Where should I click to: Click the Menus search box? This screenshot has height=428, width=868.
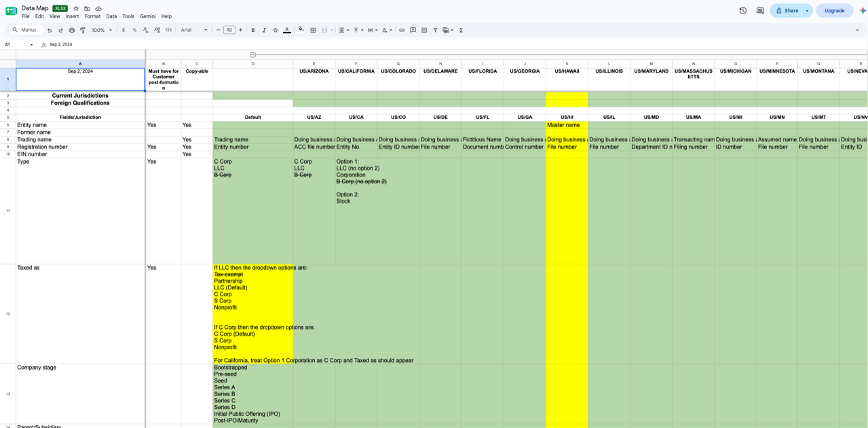click(26, 30)
